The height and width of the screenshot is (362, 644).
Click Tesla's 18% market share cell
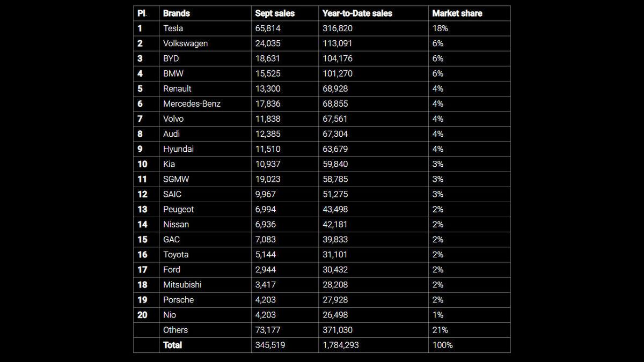(440, 28)
